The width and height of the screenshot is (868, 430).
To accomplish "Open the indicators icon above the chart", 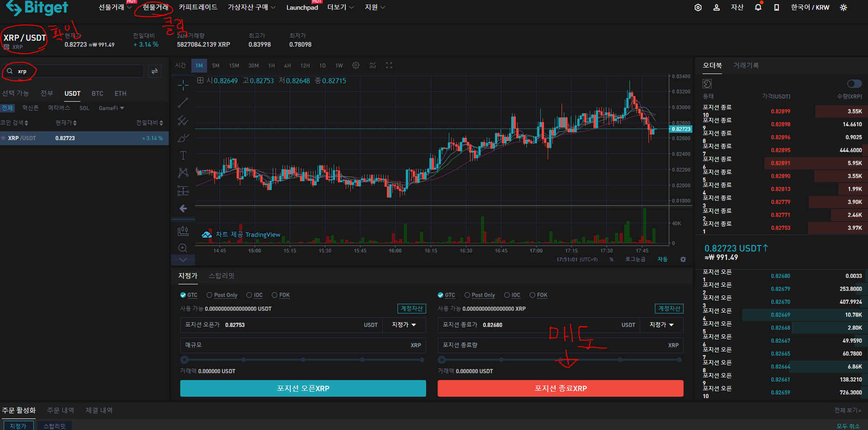I will click(373, 65).
